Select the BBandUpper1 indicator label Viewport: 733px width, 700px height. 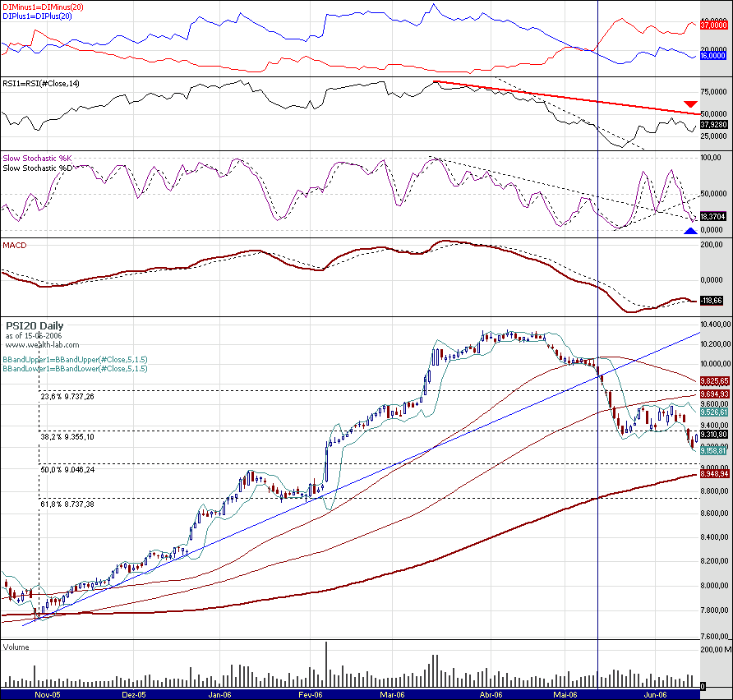[75, 359]
